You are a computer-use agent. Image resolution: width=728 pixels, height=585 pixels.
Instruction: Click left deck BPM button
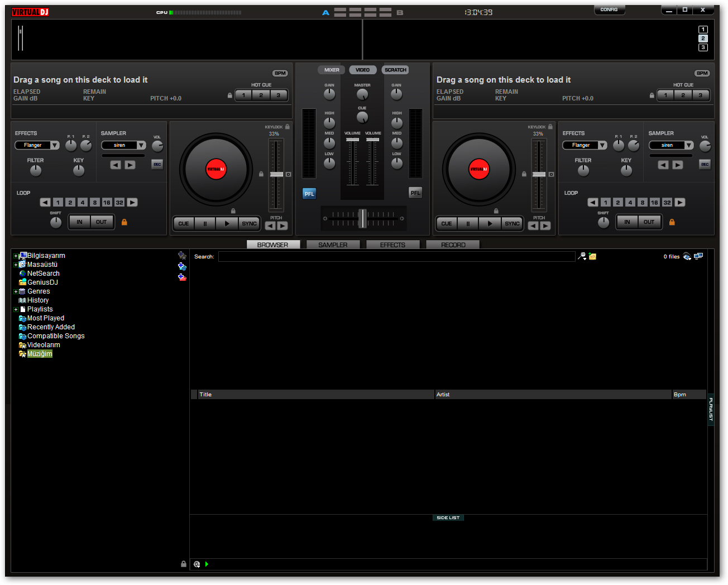click(x=280, y=73)
